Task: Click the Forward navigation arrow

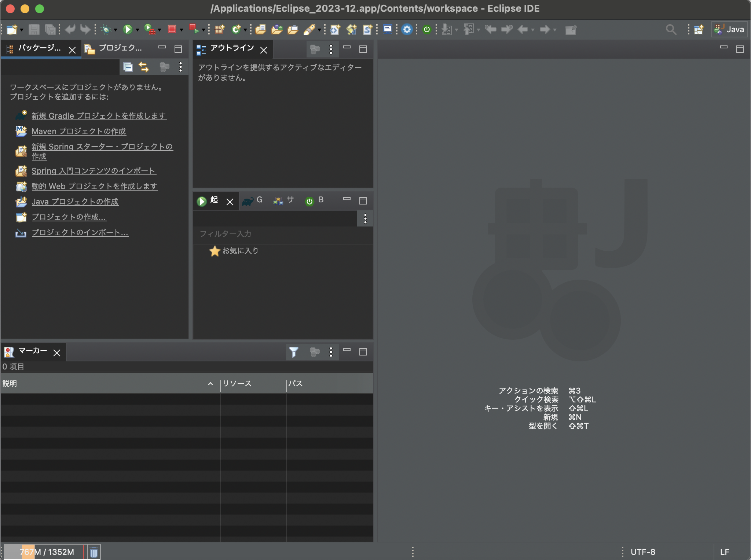Action: click(x=545, y=29)
